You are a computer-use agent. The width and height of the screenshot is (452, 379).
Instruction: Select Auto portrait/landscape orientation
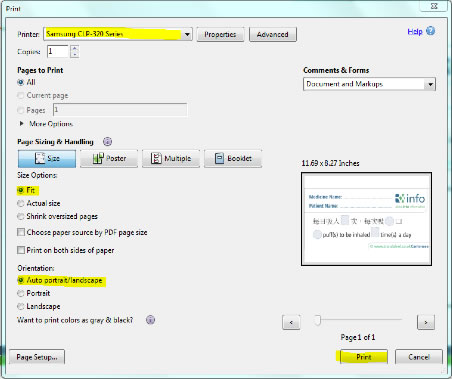(x=21, y=280)
